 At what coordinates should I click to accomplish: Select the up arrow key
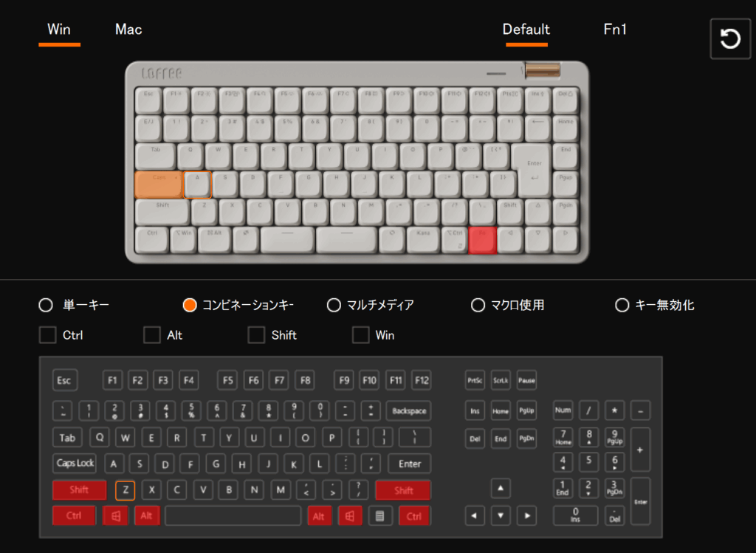pyautogui.click(x=501, y=488)
